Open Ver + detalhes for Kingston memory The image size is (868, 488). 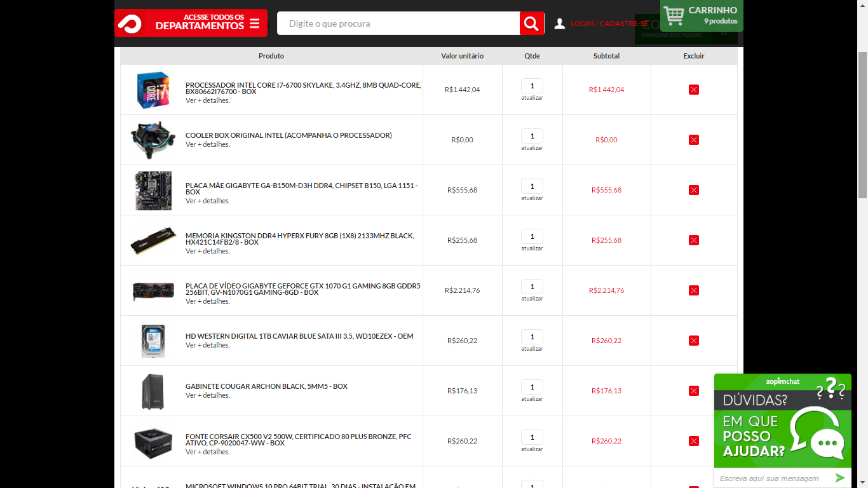[x=208, y=251]
